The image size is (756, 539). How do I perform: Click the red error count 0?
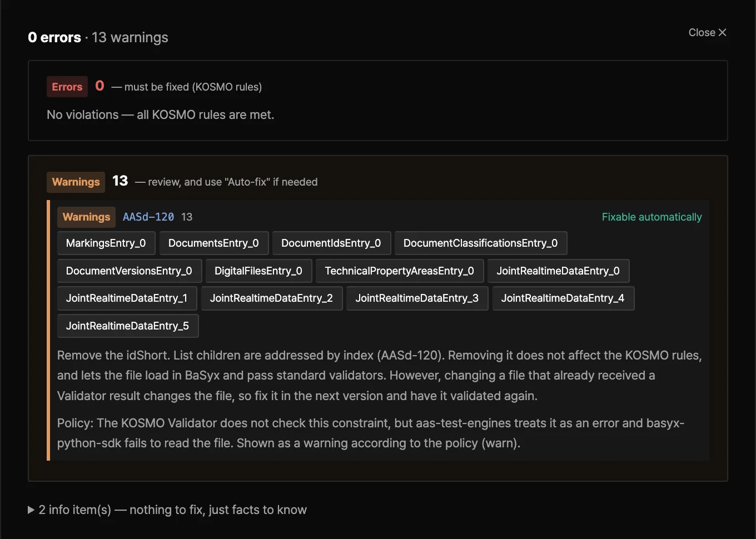100,86
